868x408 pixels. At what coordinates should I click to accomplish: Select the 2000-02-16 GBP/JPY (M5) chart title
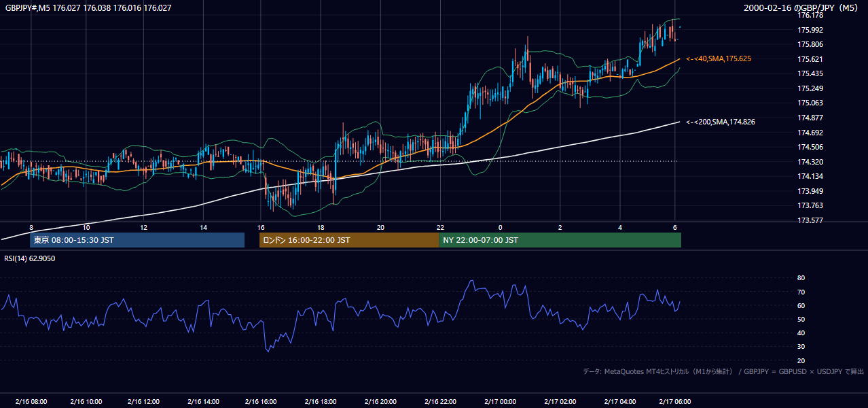pos(801,8)
